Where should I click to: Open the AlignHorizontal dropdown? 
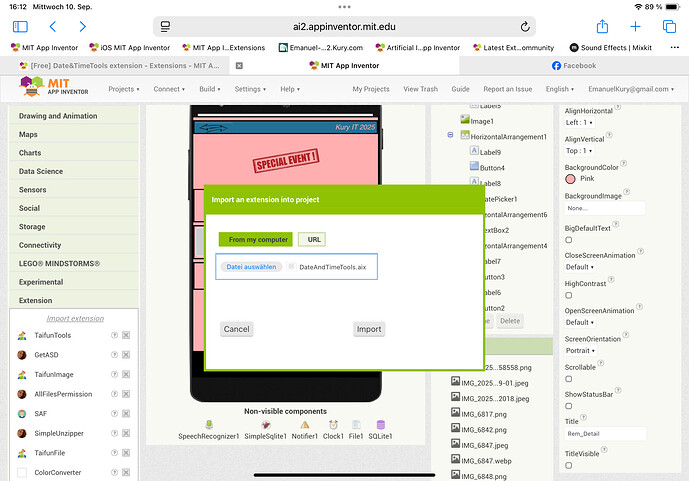pos(579,123)
